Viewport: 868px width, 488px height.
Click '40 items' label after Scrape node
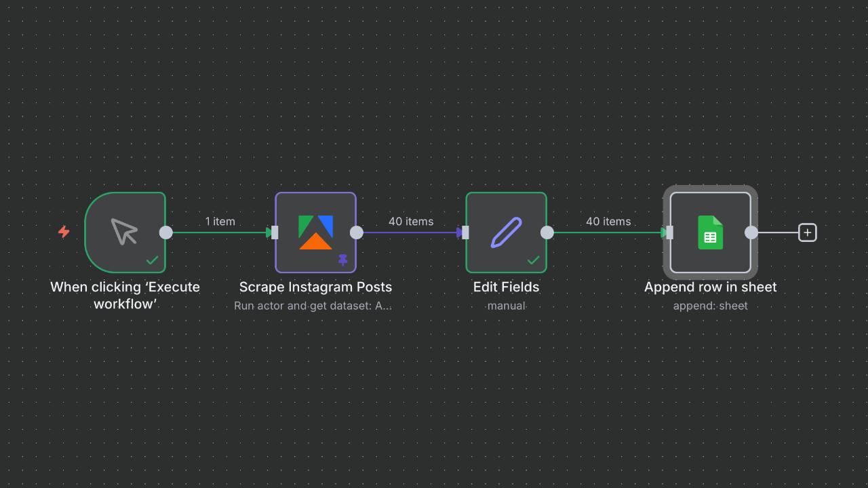tap(411, 222)
